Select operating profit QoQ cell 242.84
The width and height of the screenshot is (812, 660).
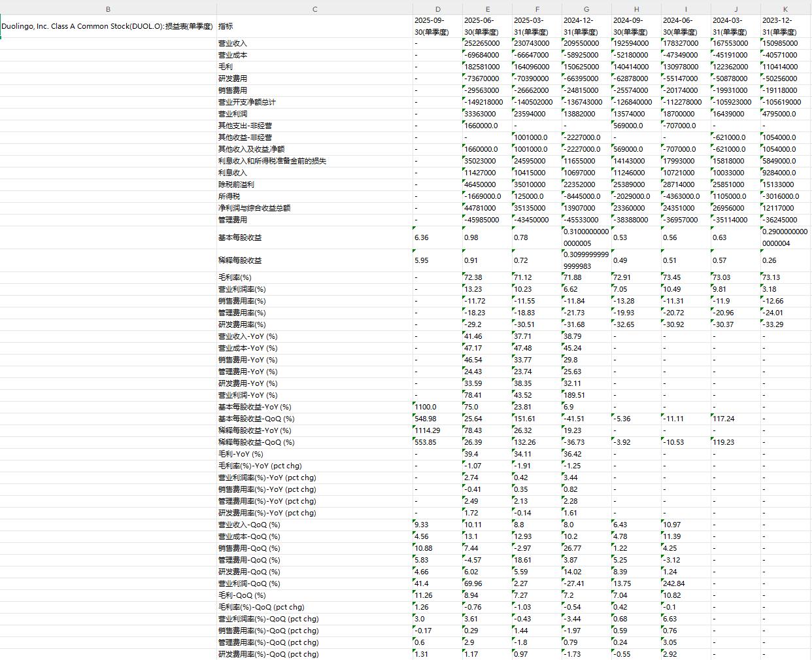pos(686,583)
